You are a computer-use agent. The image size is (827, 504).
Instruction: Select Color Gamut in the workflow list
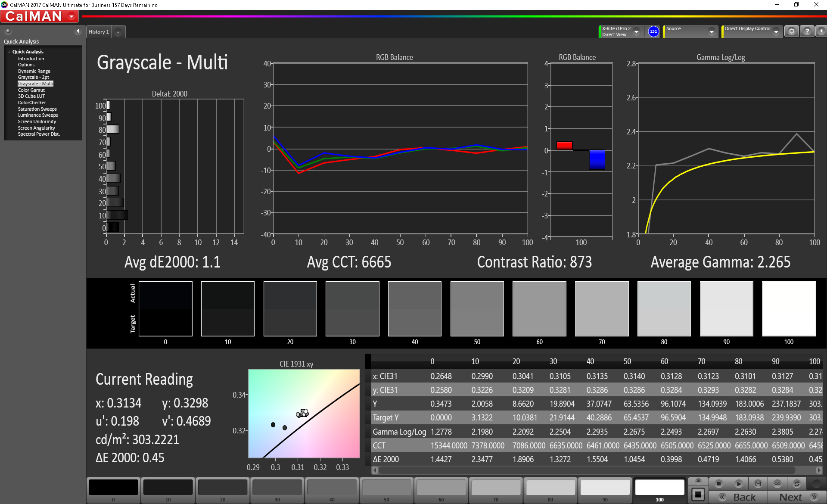pyautogui.click(x=31, y=90)
